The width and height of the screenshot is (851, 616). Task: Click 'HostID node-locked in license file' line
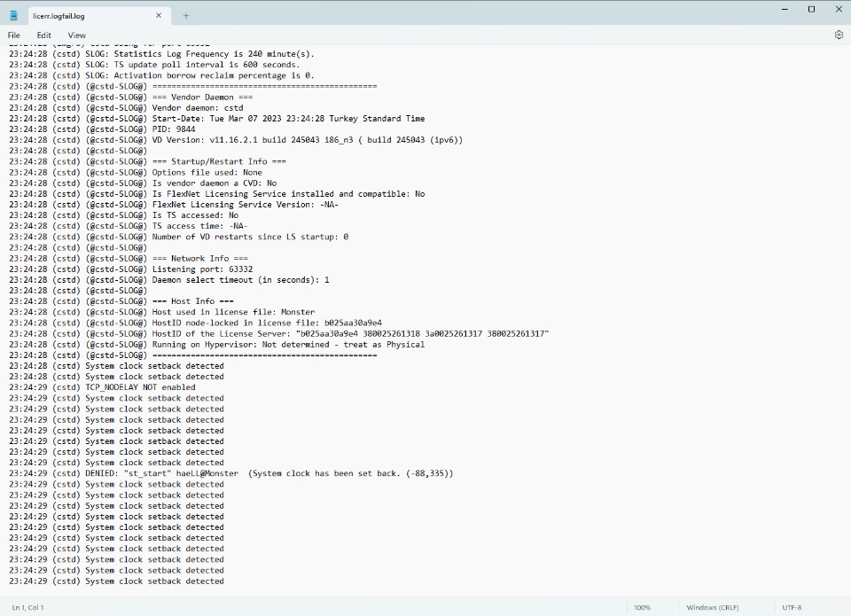(x=195, y=323)
